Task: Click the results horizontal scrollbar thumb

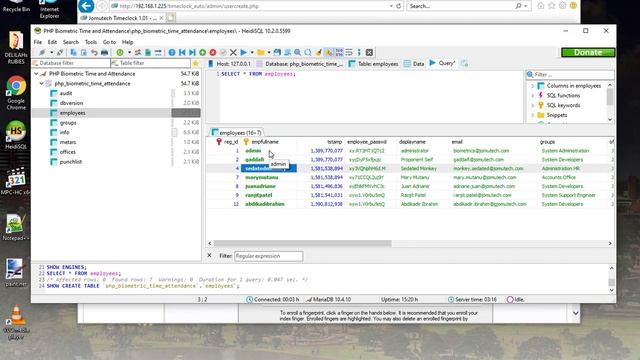Action: (302, 243)
